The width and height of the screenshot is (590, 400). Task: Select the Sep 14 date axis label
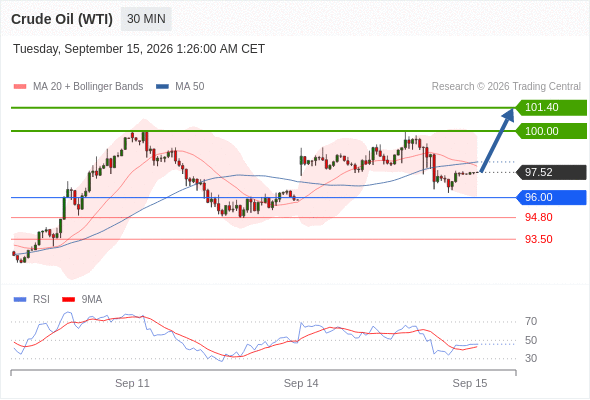coord(301,383)
